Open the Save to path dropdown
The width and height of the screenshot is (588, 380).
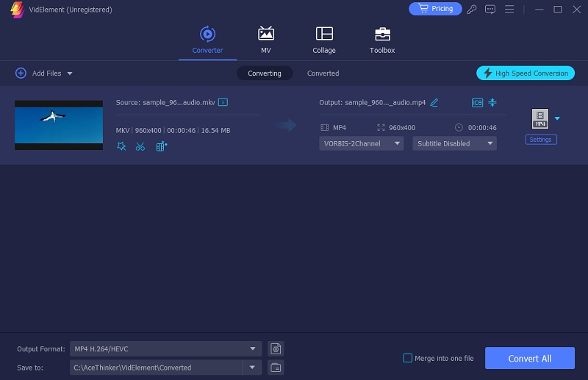[253, 368]
